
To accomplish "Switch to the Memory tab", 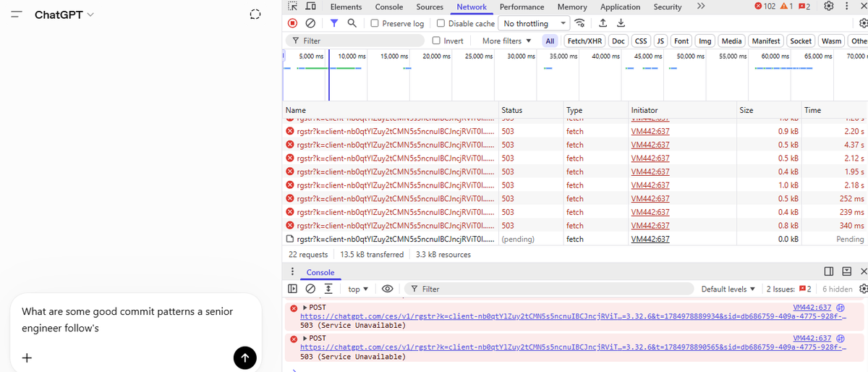I will (572, 7).
